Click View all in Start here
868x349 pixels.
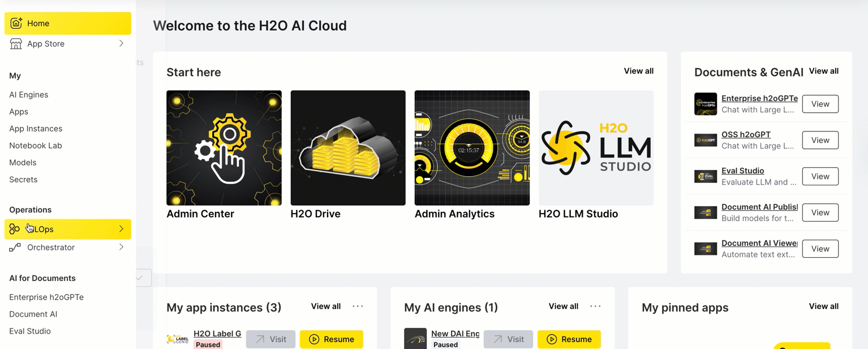(638, 71)
